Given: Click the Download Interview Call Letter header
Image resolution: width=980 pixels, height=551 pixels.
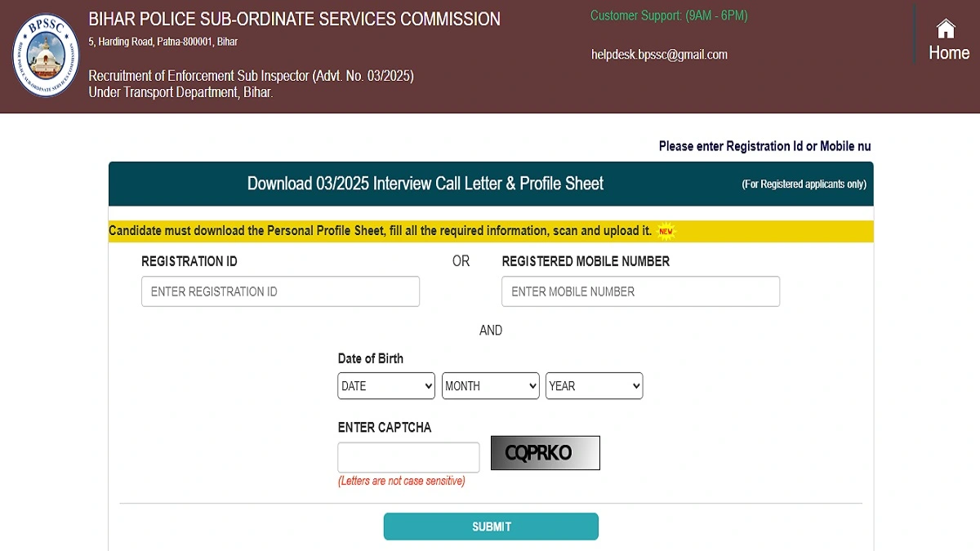Looking at the screenshot, I should (x=425, y=183).
